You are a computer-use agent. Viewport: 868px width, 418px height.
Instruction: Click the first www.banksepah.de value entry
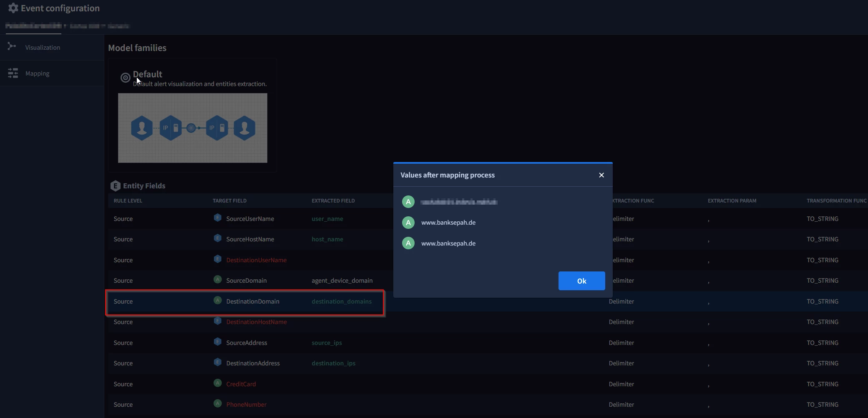click(448, 223)
